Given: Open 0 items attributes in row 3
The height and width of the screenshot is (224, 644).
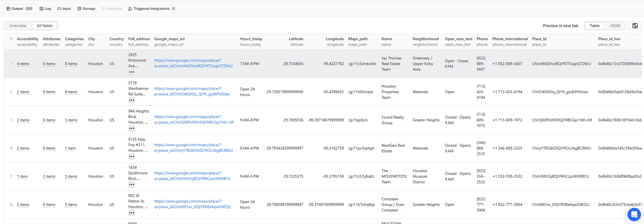Looking at the screenshot, I should pyautogui.click(x=49, y=120).
